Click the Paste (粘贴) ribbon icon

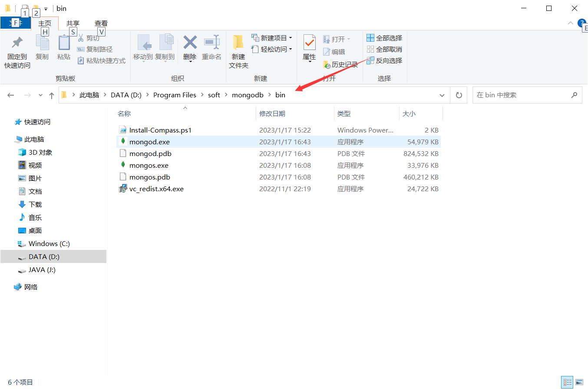[x=64, y=43]
